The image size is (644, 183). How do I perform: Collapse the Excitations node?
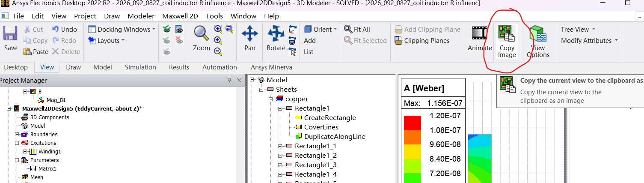pyautogui.click(x=17, y=143)
